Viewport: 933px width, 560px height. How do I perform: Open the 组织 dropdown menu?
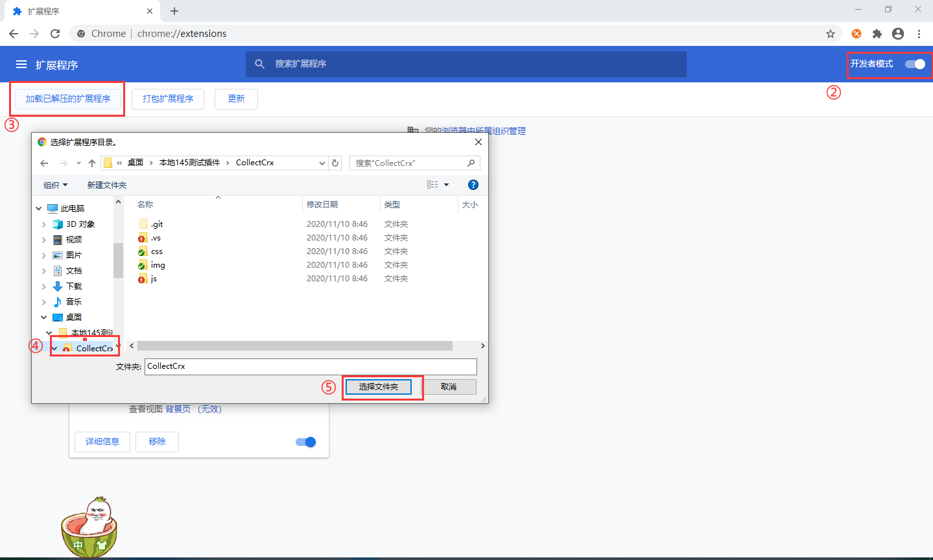pos(55,185)
